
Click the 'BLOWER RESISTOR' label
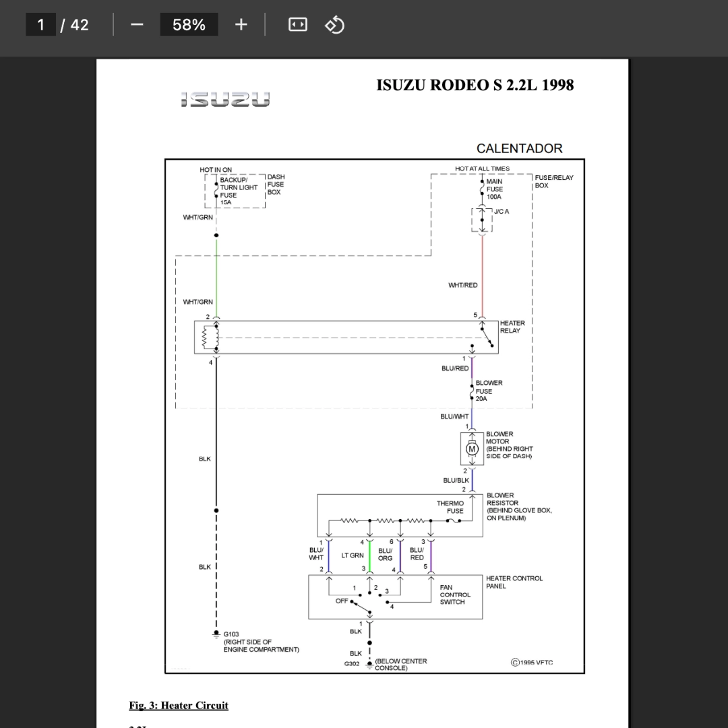point(502,499)
